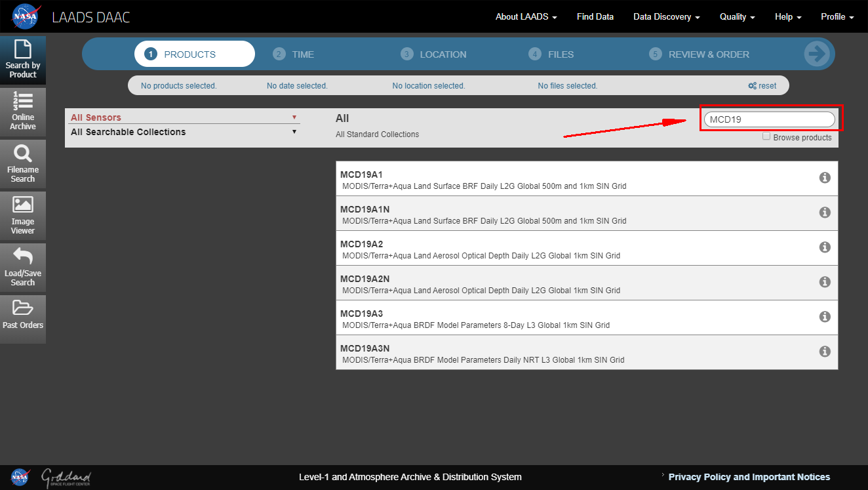Open the Help menu
The image size is (868, 490).
click(788, 16)
